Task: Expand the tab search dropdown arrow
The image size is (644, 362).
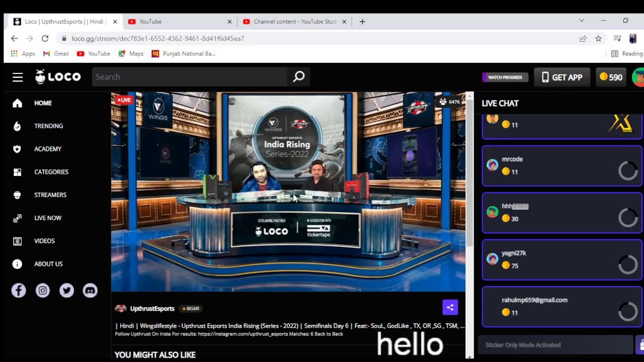Action: click(x=582, y=21)
